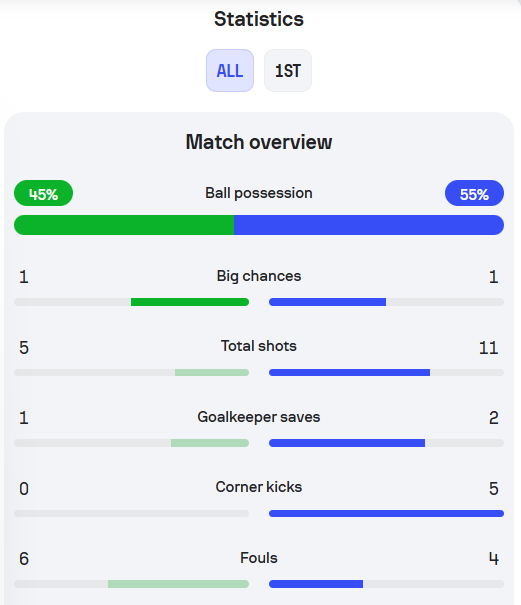Click the light green Fouls bar

click(178, 584)
